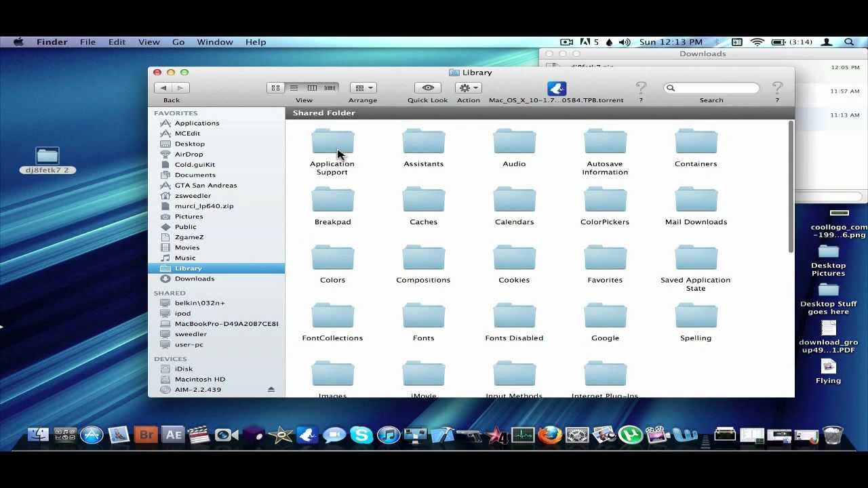The image size is (868, 488).
Task: Select the Breakpad folder
Action: (x=333, y=207)
